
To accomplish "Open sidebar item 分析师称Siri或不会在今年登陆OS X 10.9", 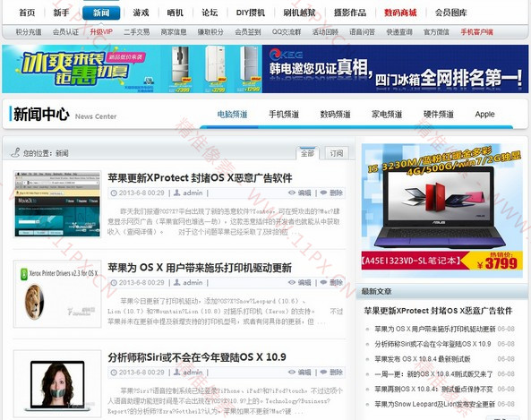I will (x=433, y=344).
